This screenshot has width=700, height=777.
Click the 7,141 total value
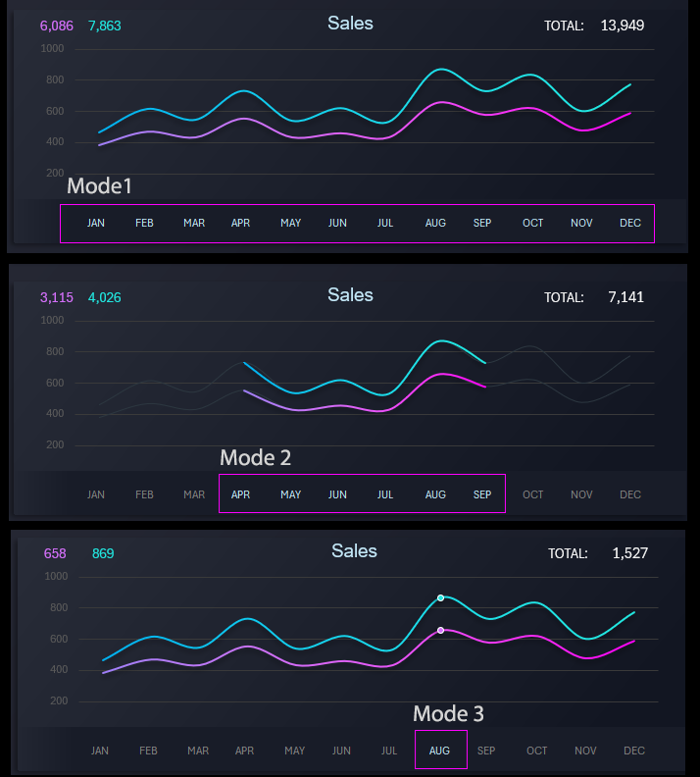click(625, 297)
